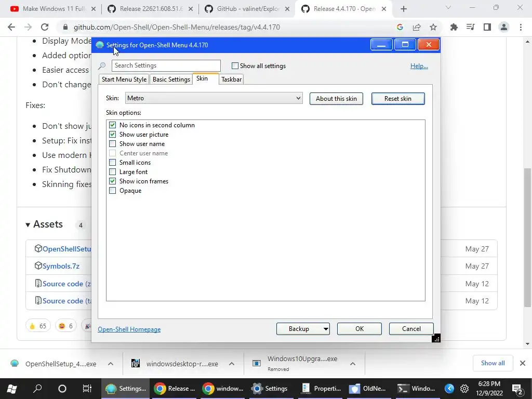Open Properties window in taskbar

coord(321,389)
